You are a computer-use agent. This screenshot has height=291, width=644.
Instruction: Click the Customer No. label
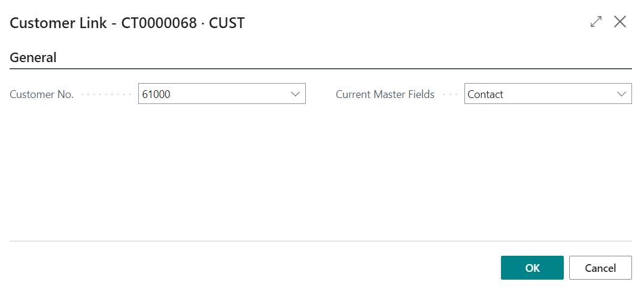pyautogui.click(x=42, y=94)
